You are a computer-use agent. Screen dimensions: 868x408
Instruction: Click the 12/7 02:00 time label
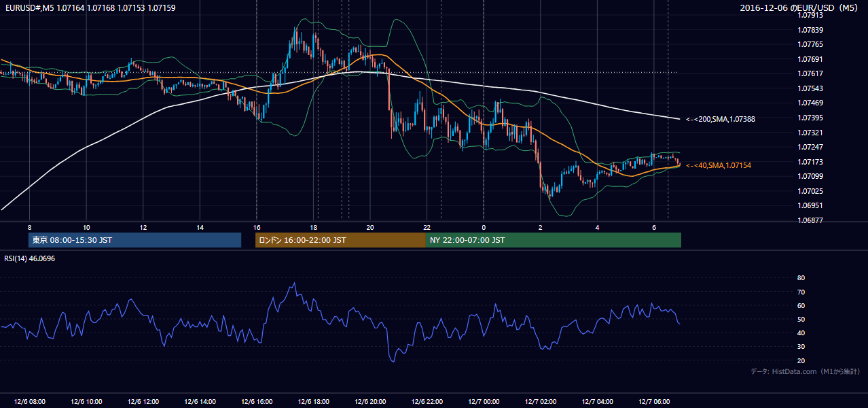coord(541,402)
